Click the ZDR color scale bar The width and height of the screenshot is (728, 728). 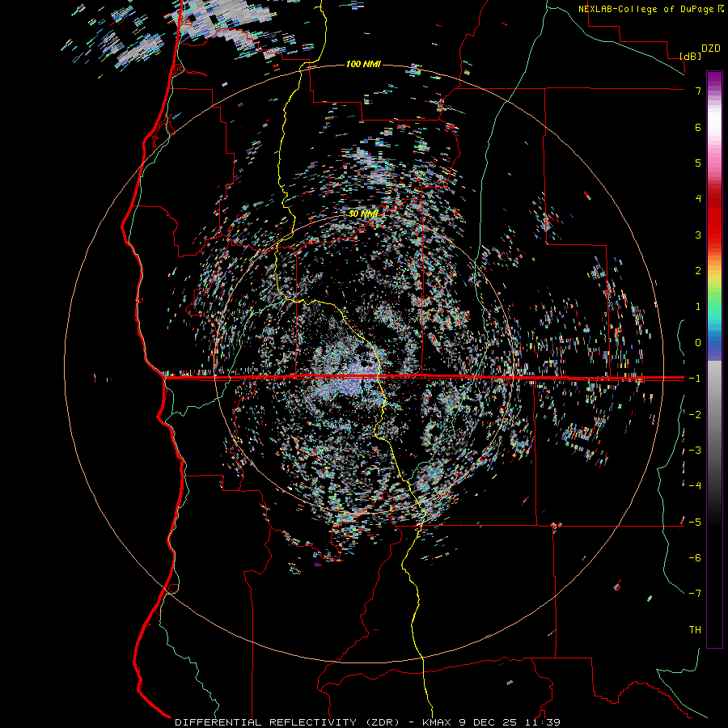714,359
